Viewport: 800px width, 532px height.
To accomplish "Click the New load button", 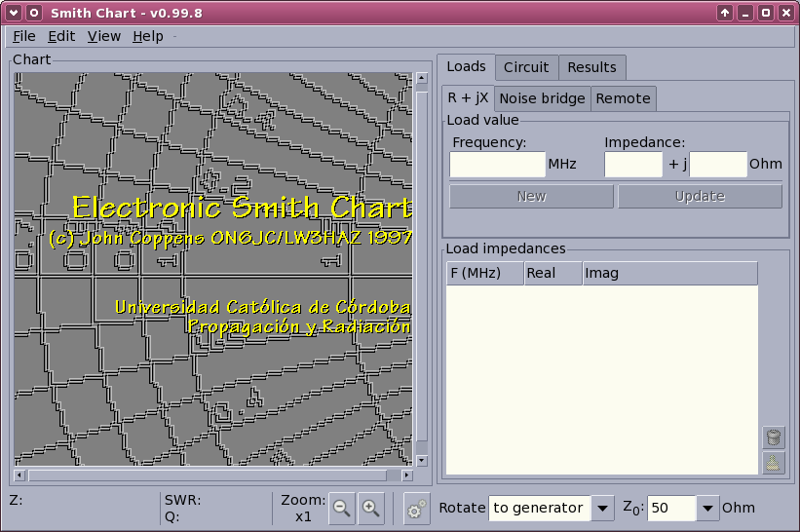I will (531, 197).
